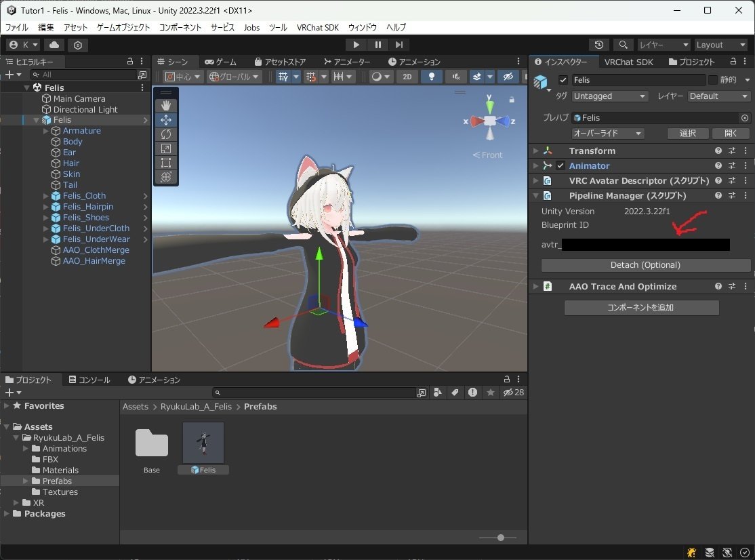Switch to the VRChat SDK inspector tab

pyautogui.click(x=629, y=62)
